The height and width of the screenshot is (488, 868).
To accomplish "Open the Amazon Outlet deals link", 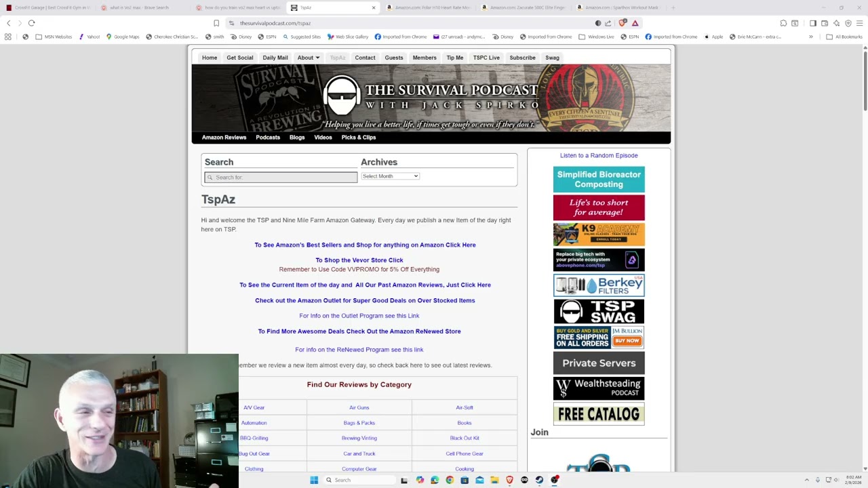I will [x=365, y=300].
